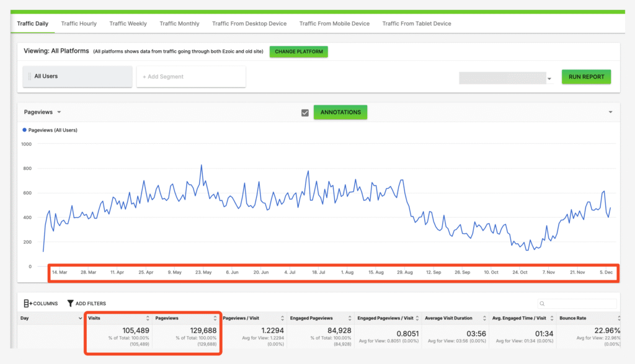This screenshot has width=635, height=364.
Task: Click the Add Segment field
Action: tap(190, 77)
